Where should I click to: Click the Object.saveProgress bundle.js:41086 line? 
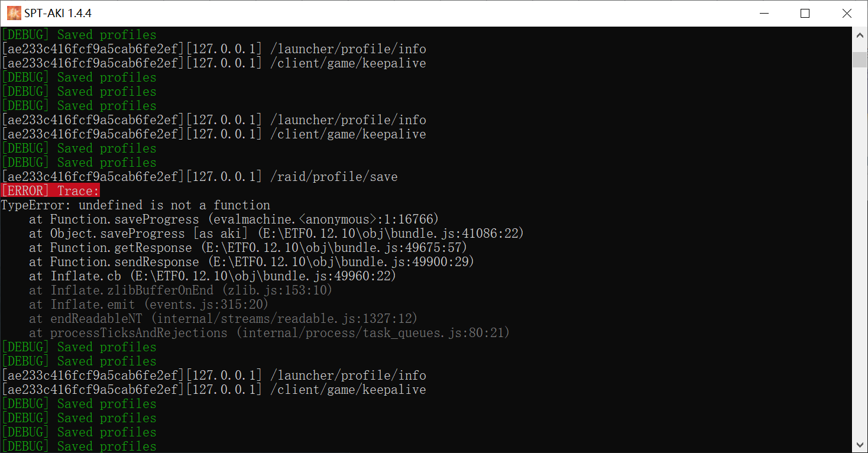coord(276,234)
